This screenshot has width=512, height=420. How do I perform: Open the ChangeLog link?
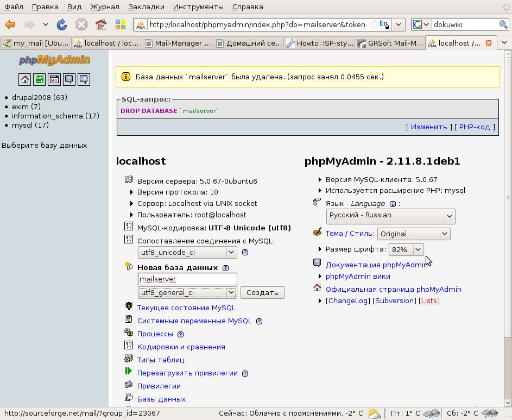pyautogui.click(x=348, y=300)
